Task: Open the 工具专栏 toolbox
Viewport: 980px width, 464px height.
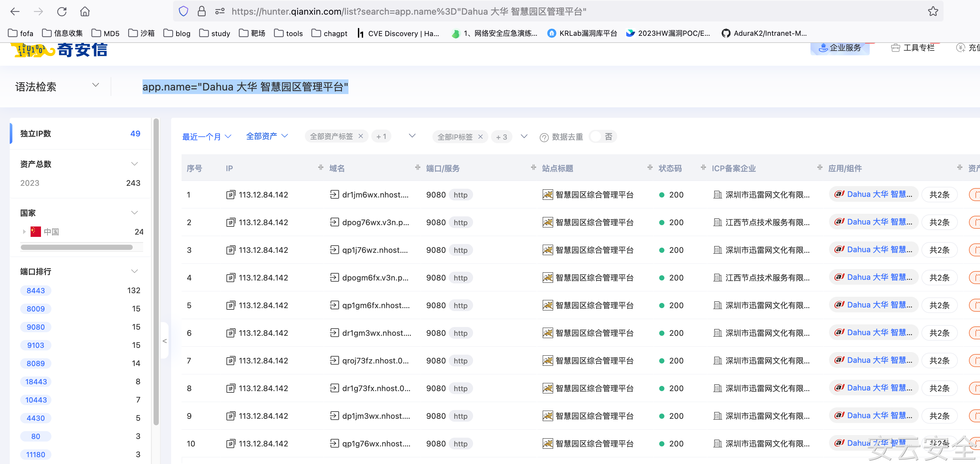Action: click(x=913, y=48)
